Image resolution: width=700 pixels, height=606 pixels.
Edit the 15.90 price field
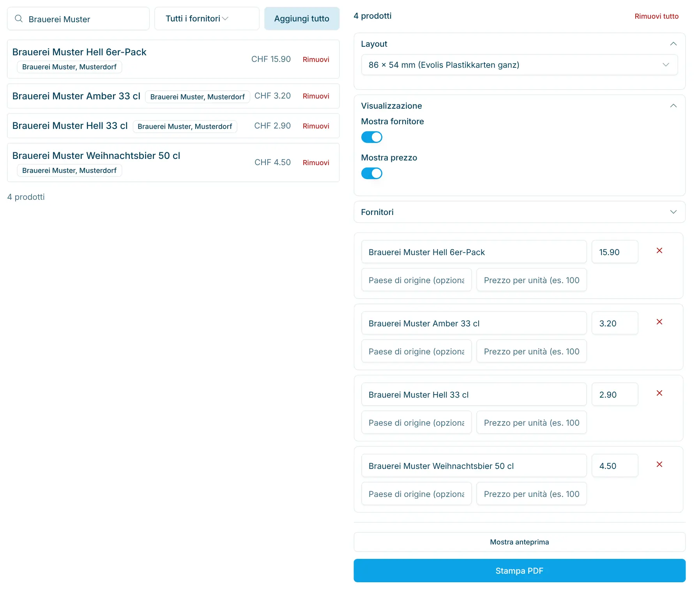tap(615, 252)
